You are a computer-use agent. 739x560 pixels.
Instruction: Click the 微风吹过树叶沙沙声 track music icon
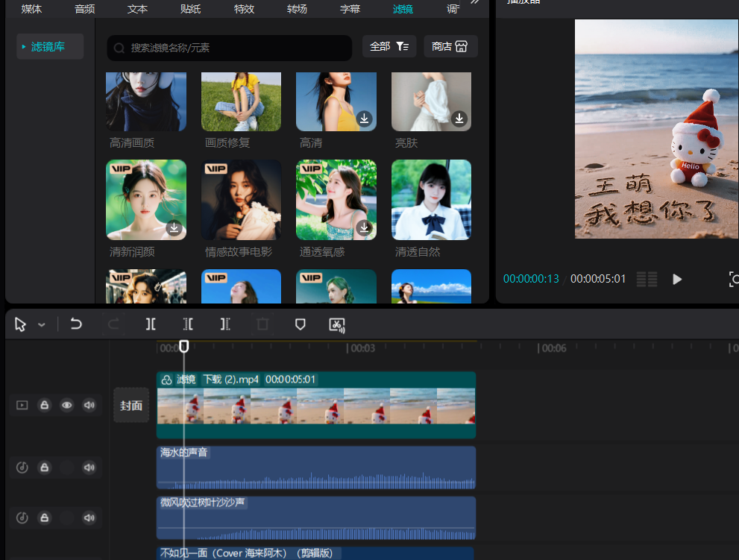22,517
